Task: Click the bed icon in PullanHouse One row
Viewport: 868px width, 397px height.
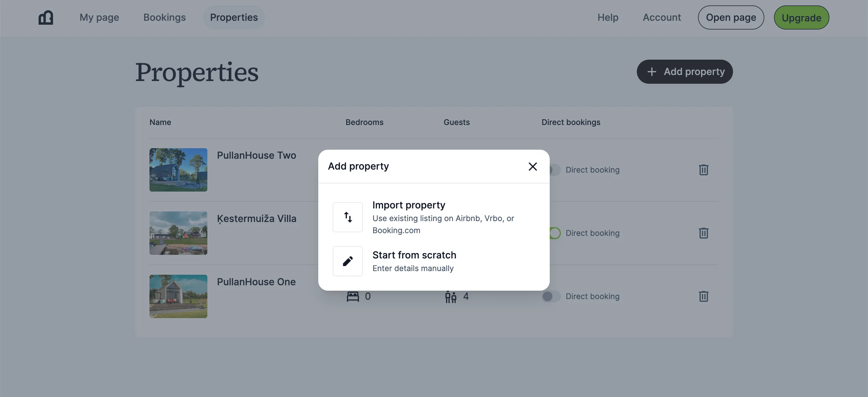Action: point(352,297)
